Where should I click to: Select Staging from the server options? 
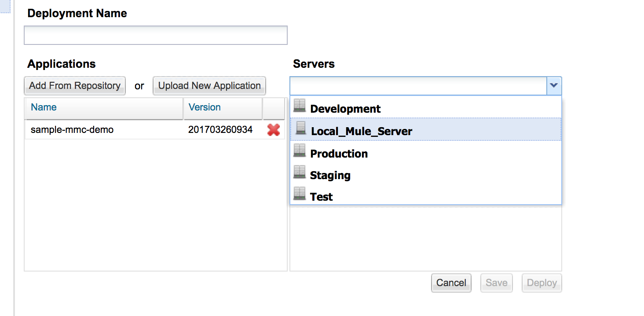(x=330, y=175)
